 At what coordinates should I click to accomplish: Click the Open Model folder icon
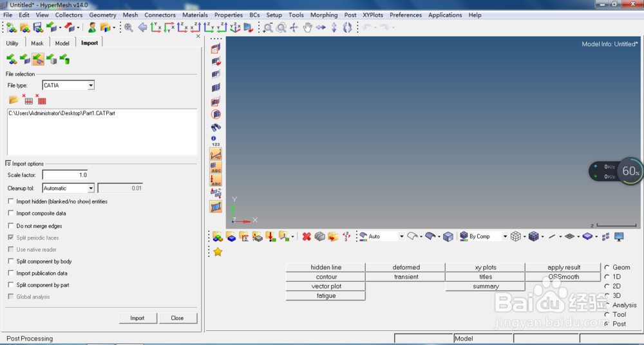[x=25, y=28]
